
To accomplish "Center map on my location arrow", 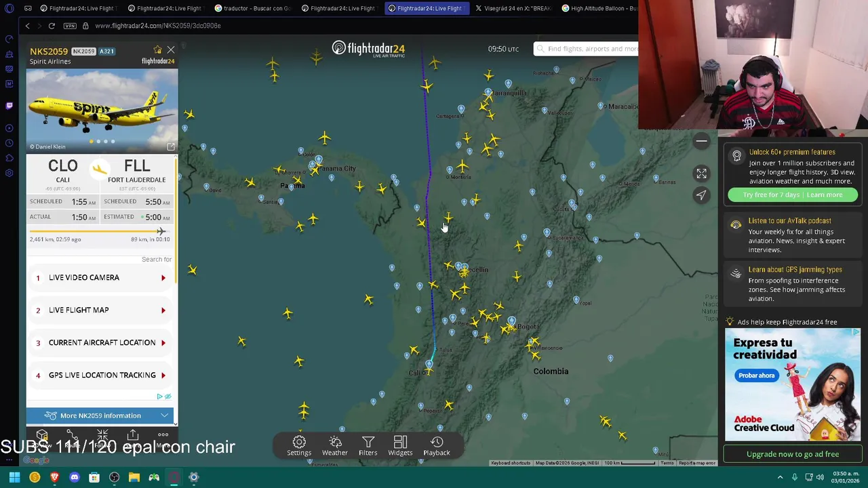I will coord(701,195).
